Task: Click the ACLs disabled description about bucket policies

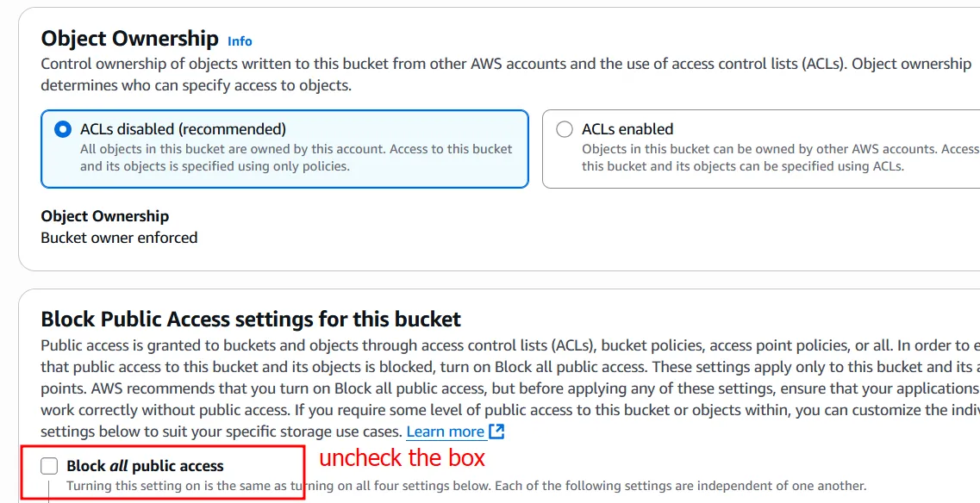Action: (x=296, y=157)
